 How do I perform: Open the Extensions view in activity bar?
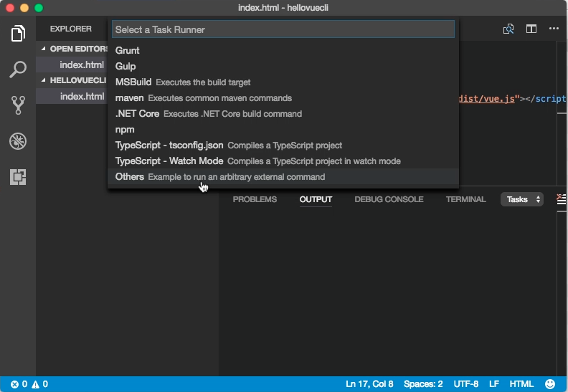(18, 177)
